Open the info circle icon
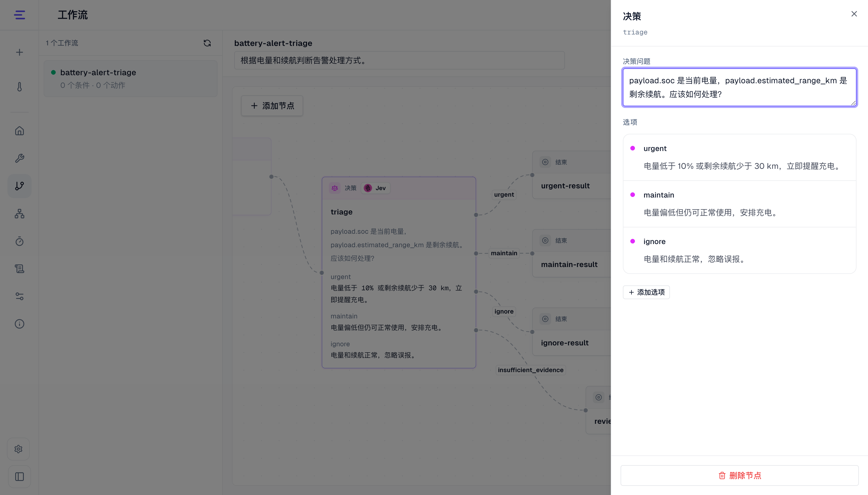The height and width of the screenshot is (495, 868). click(x=19, y=324)
